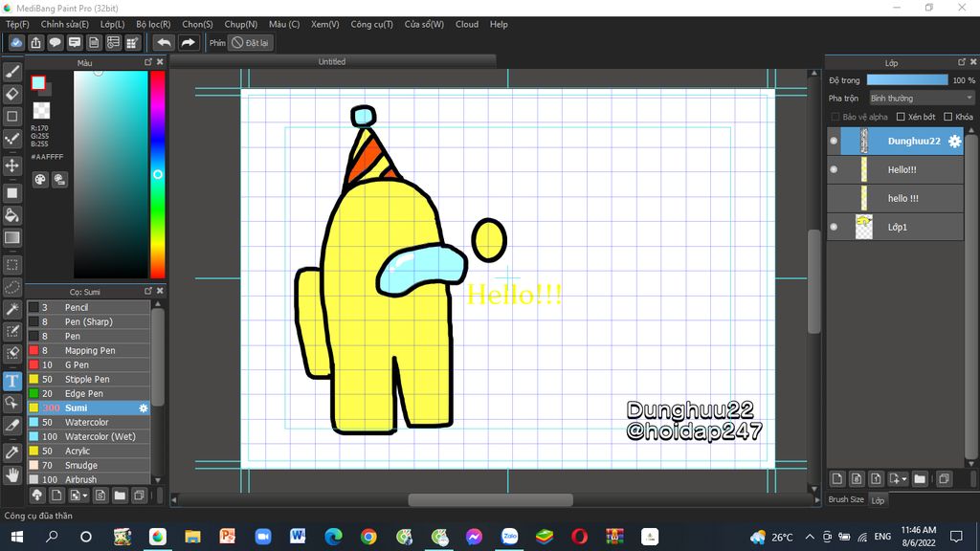This screenshot has height=551, width=980.
Task: Open the Lớp(L) menu
Action: [113, 24]
